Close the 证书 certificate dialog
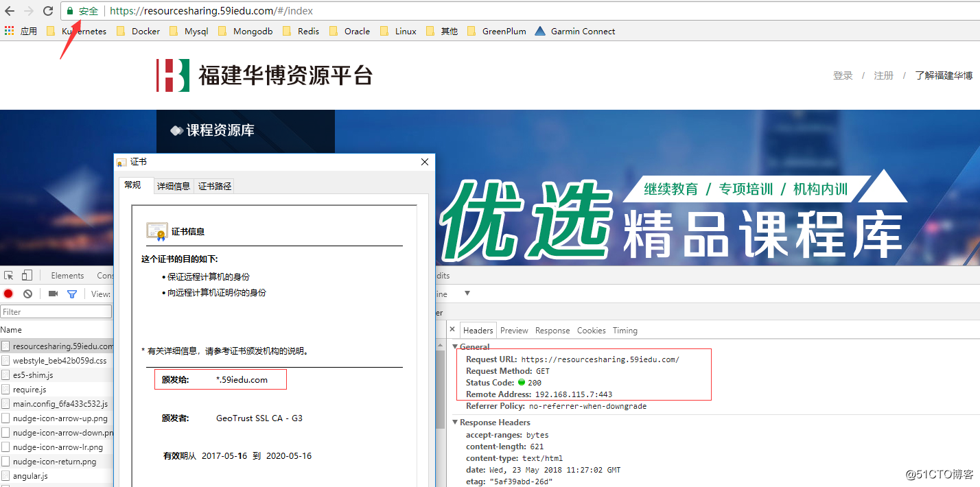 (425, 162)
